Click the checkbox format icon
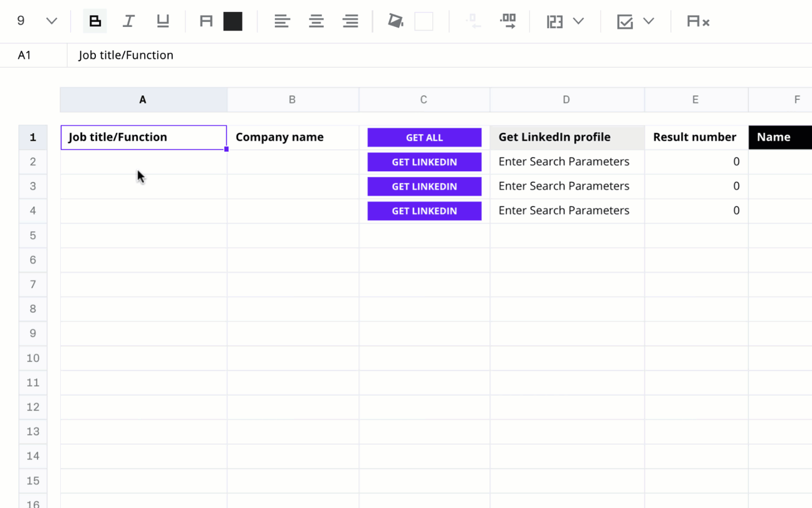This screenshot has height=508, width=812. 625,21
